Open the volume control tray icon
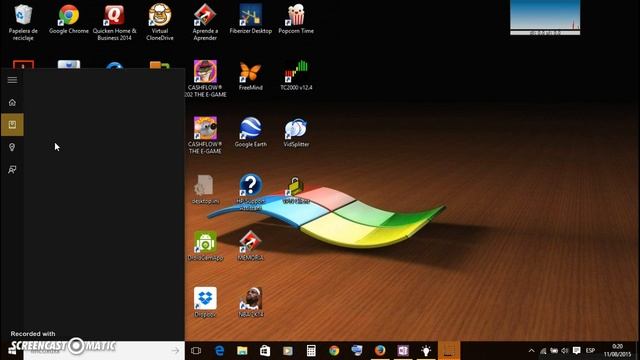 (564, 351)
